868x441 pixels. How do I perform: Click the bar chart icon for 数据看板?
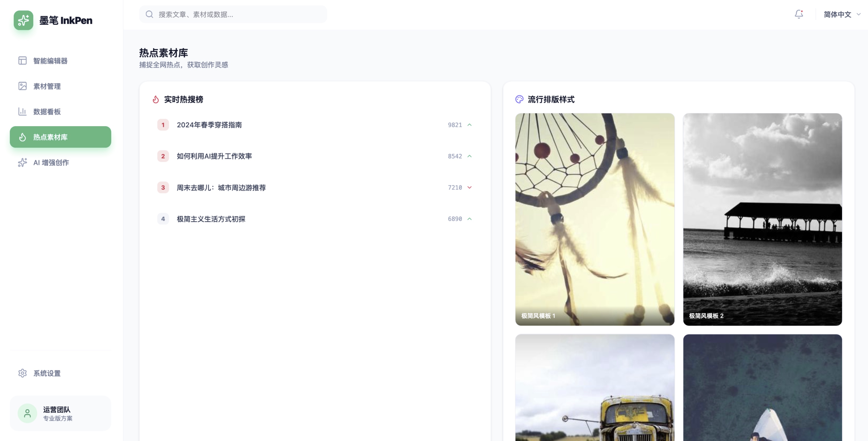pos(22,112)
